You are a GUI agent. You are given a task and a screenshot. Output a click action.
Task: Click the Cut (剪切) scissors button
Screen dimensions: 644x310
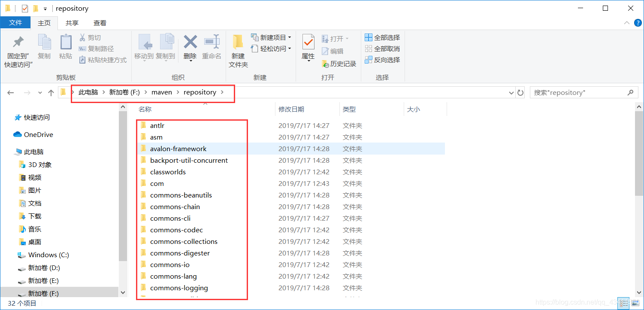90,38
